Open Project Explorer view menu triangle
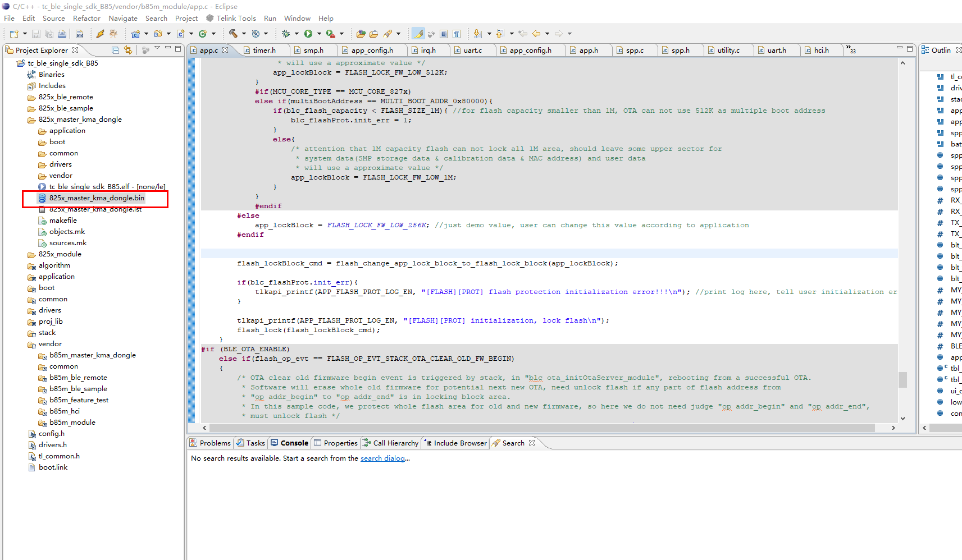Viewport: 962px width, 560px height. [157, 48]
